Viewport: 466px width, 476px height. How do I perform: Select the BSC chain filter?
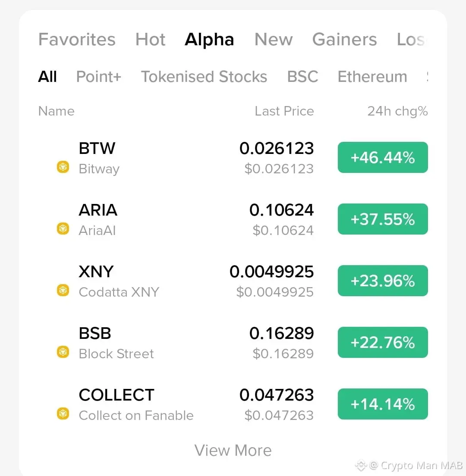pos(302,77)
